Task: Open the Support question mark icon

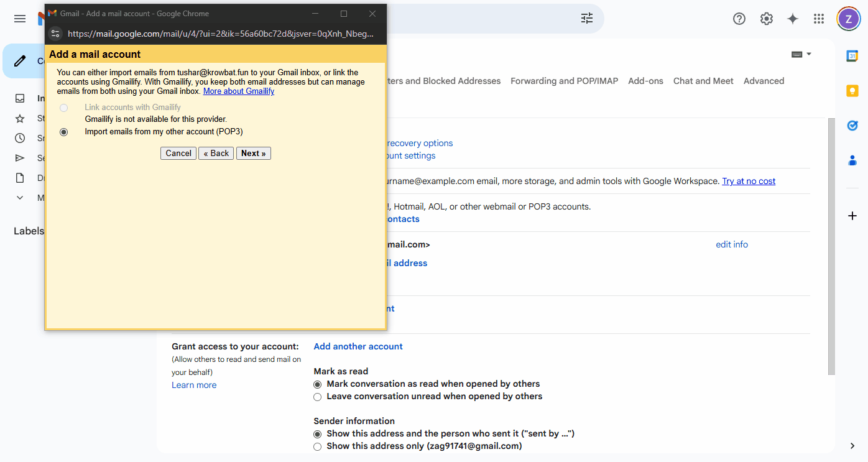Action: pos(739,19)
